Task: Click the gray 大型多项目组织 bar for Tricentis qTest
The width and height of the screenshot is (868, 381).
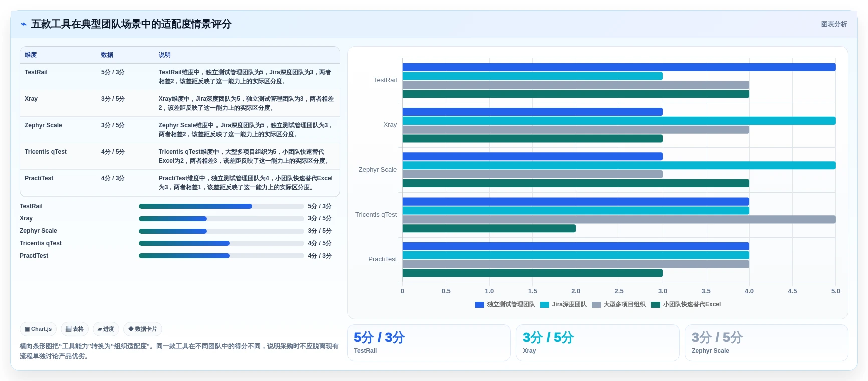Action: tap(619, 219)
